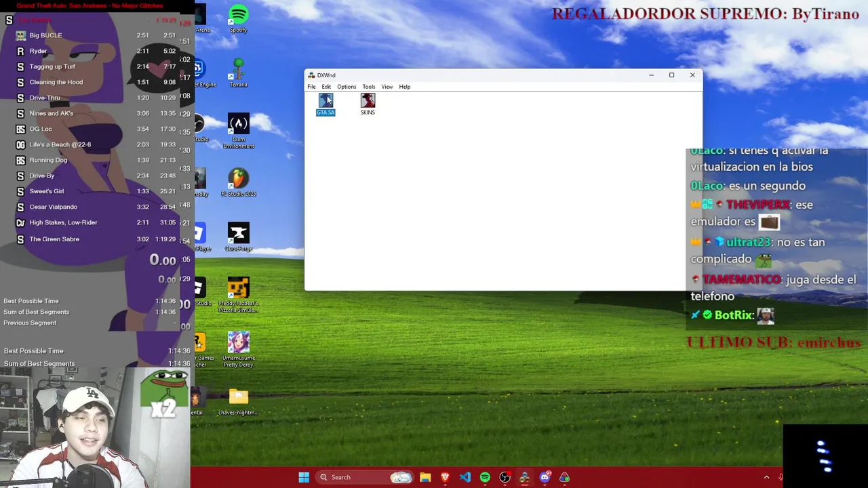868x488 pixels.
Task: Open Brave browser from the taskbar
Action: point(445,477)
